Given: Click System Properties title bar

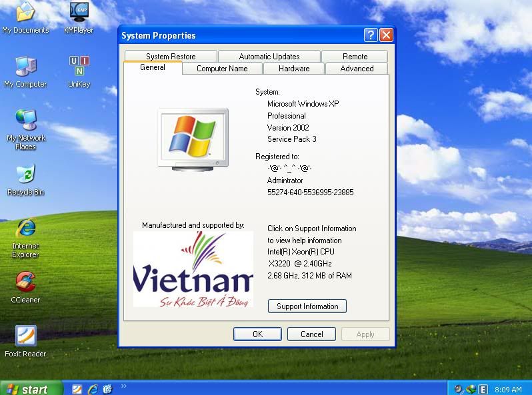Looking at the screenshot, I should click(241, 35).
